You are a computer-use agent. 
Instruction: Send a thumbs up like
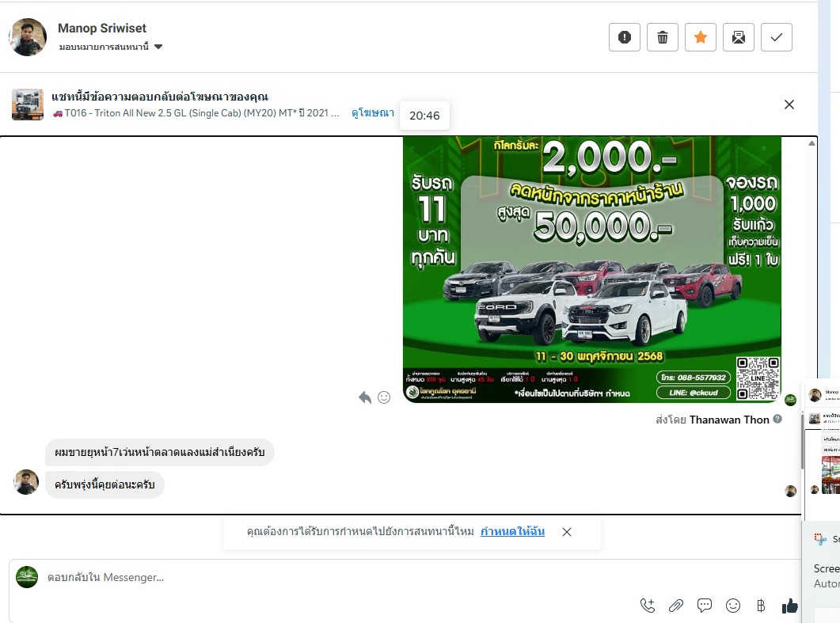789,606
